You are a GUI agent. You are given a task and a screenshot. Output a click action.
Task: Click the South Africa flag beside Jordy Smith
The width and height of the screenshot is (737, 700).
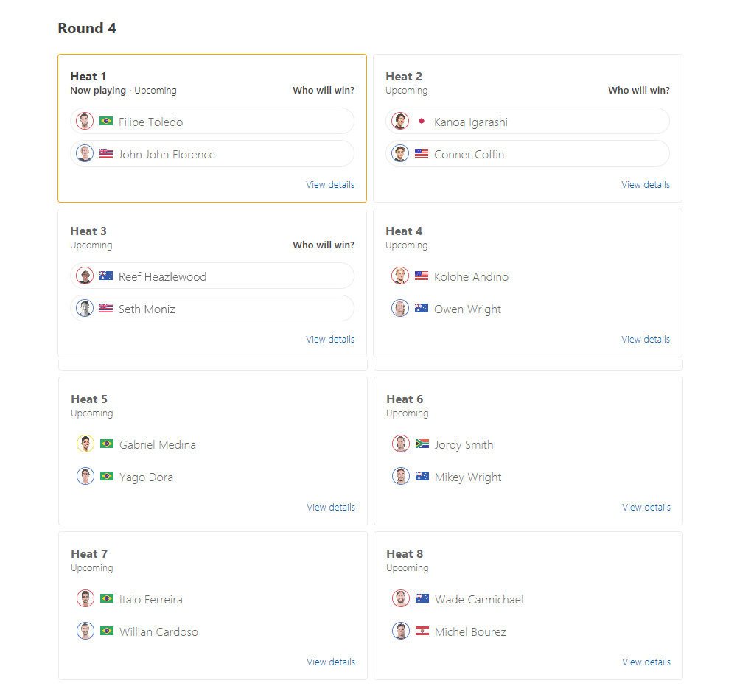422,444
